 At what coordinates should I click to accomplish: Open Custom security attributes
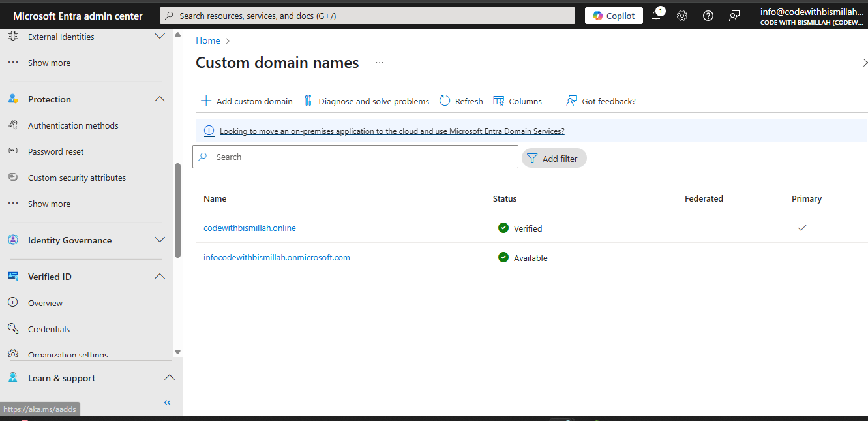(x=77, y=178)
